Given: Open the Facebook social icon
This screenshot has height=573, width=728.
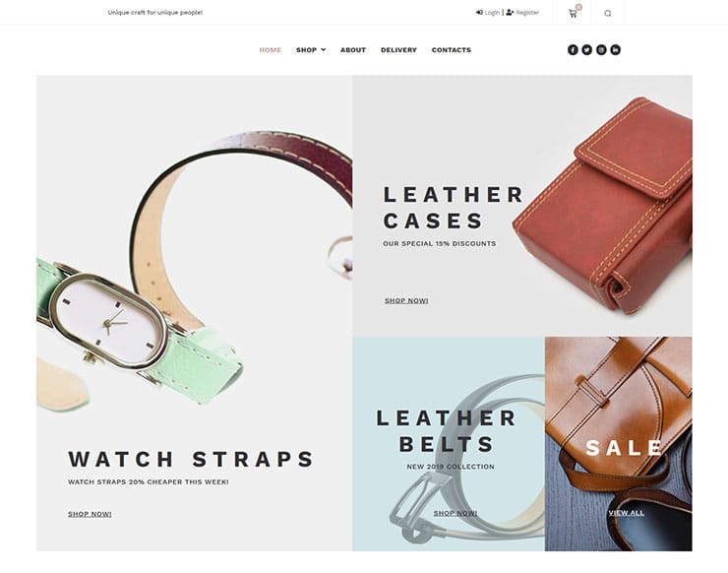Looking at the screenshot, I should pyautogui.click(x=573, y=50).
